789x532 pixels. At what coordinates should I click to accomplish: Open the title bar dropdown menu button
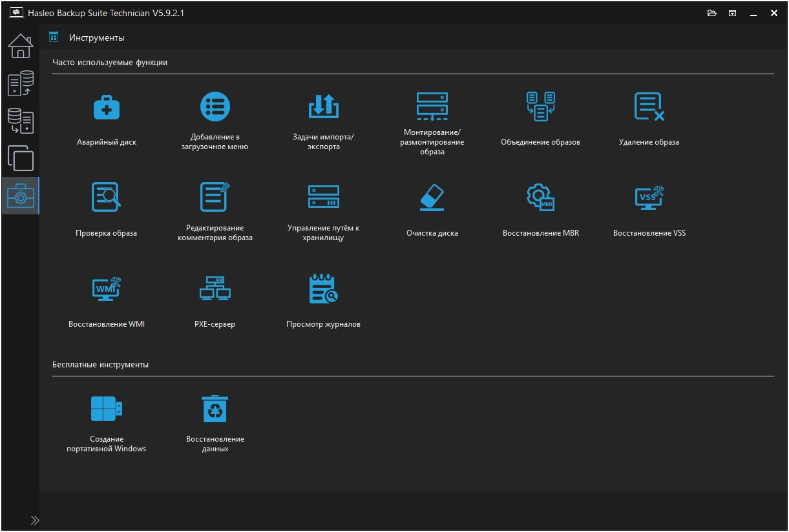733,13
